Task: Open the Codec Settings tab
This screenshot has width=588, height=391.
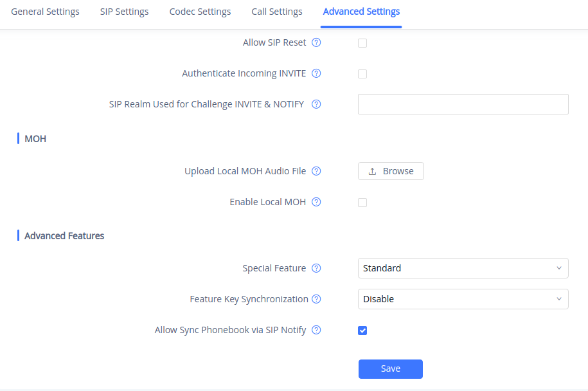Action: tap(200, 12)
